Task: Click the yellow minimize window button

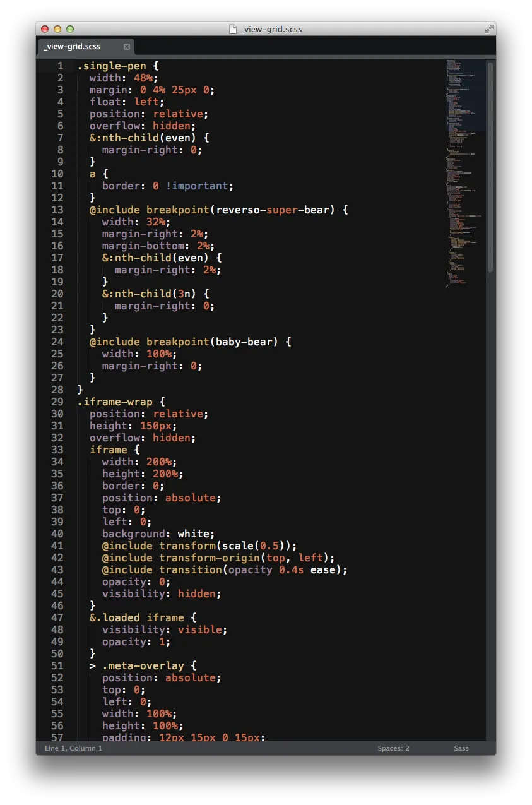Action: point(57,29)
